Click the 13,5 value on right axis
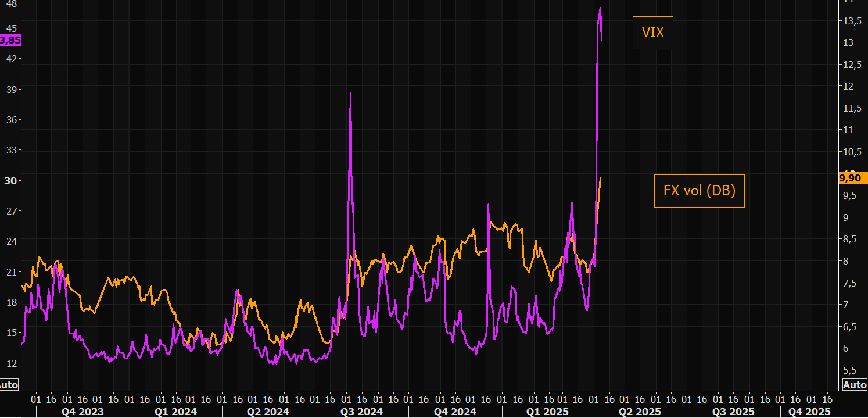The height and width of the screenshot is (418, 868). click(851, 22)
